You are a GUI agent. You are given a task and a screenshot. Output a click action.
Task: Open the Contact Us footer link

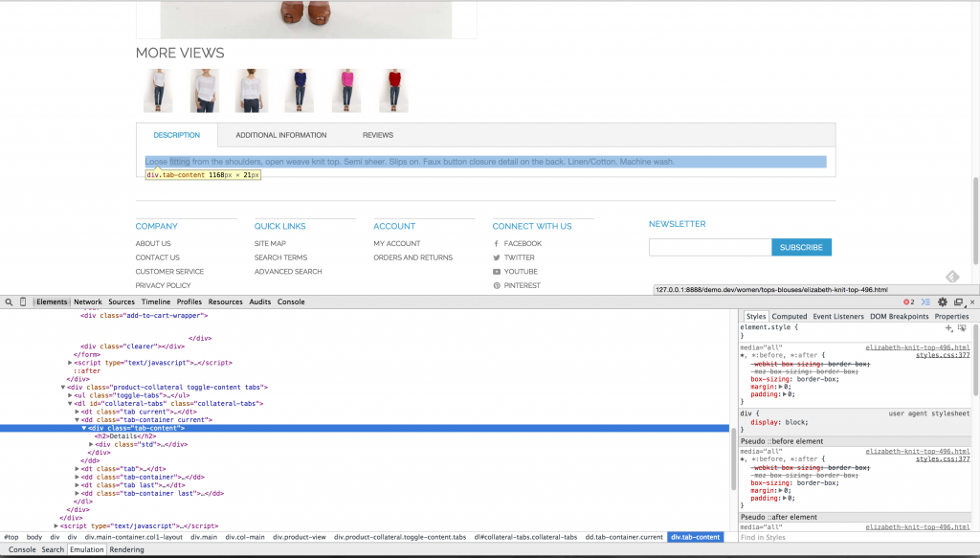(158, 257)
